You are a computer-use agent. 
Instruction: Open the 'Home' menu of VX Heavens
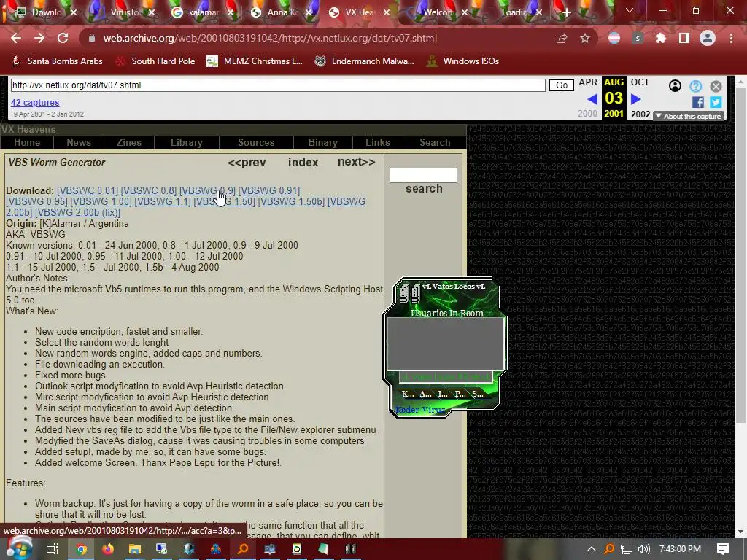click(27, 142)
